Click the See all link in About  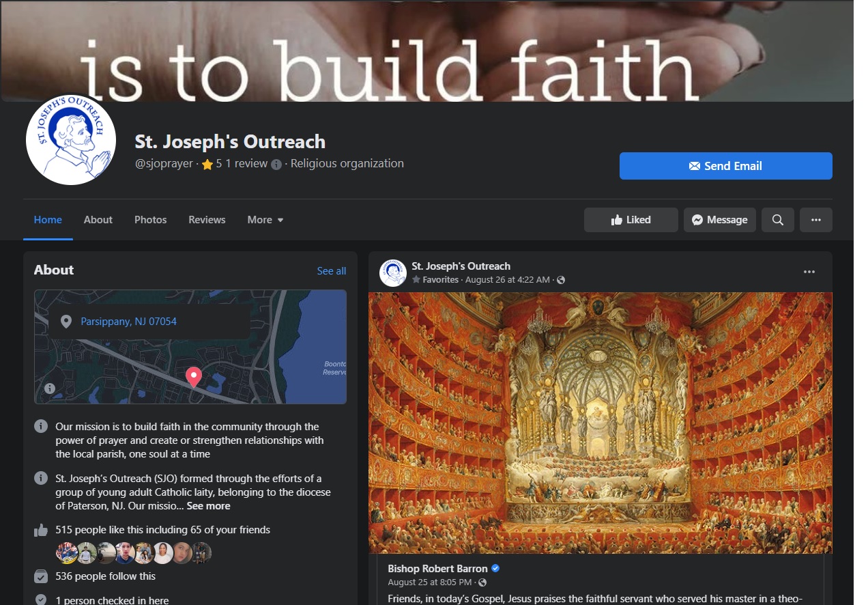[332, 271]
